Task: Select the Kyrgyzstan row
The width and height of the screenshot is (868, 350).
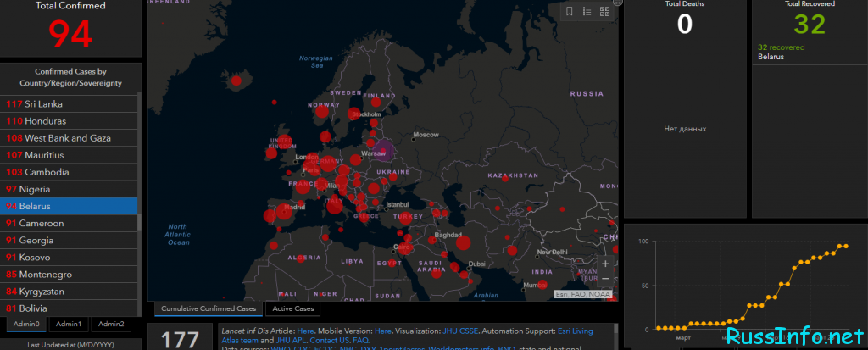Action: coord(69,292)
